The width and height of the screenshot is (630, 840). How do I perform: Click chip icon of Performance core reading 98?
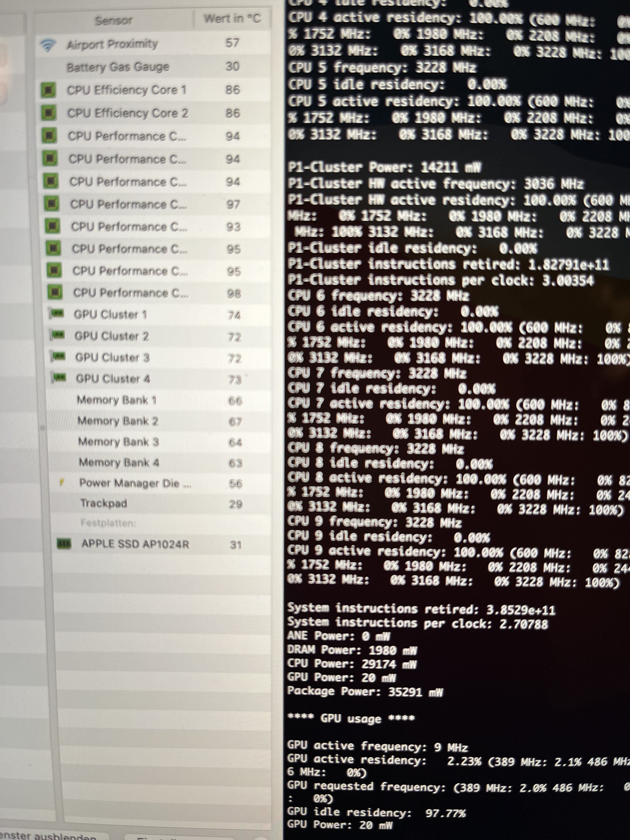point(55,292)
